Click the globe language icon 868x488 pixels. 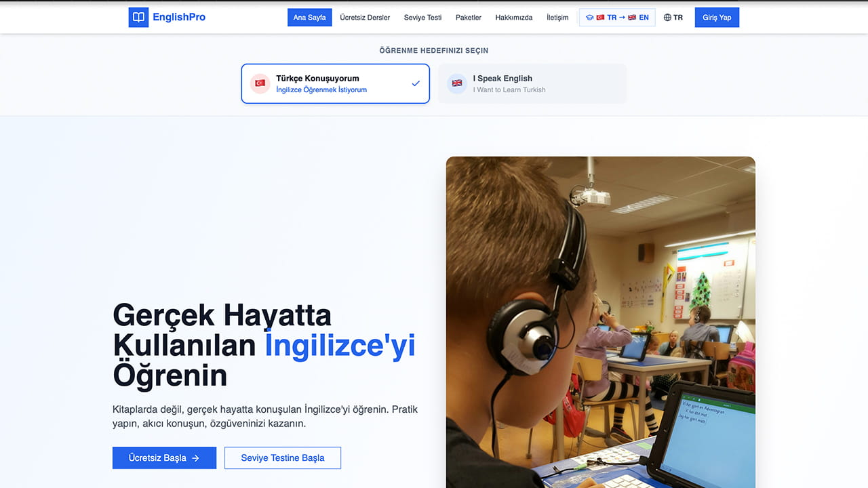667,18
